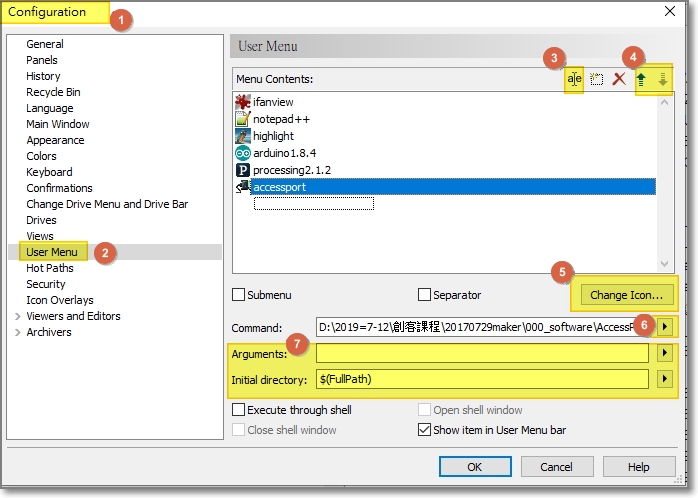Go to the Keyboard settings page
698x498 pixels.
click(x=49, y=172)
